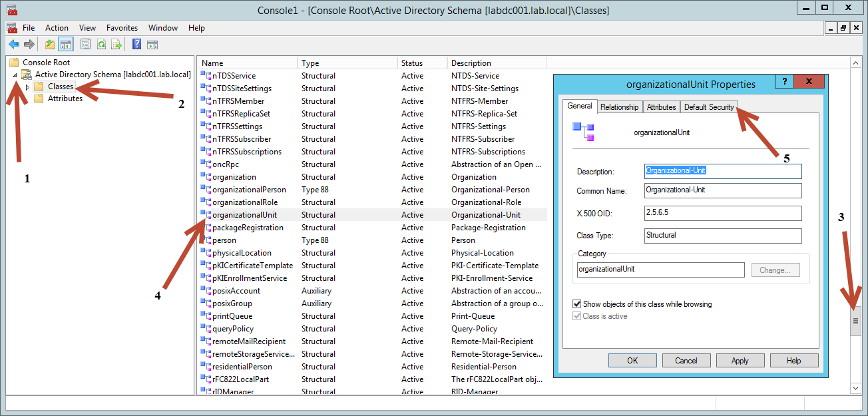Click OK in organizationalUnit Properties
This screenshot has height=416, width=868.
[632, 361]
